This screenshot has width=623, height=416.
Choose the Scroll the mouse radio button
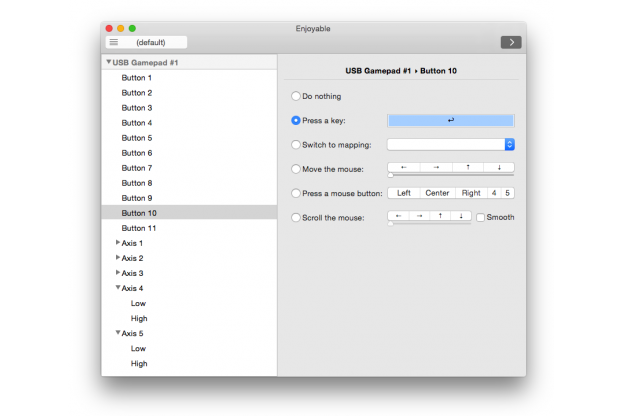click(296, 217)
